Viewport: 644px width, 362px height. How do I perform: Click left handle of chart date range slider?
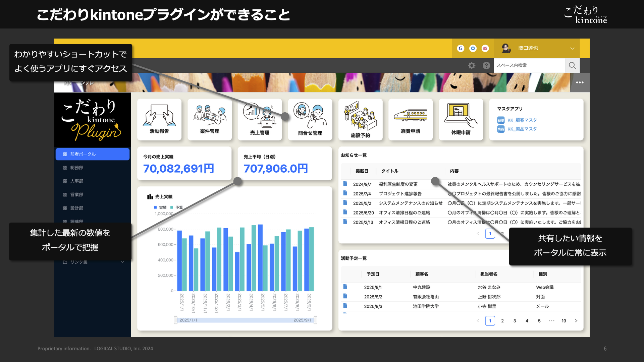click(175, 320)
